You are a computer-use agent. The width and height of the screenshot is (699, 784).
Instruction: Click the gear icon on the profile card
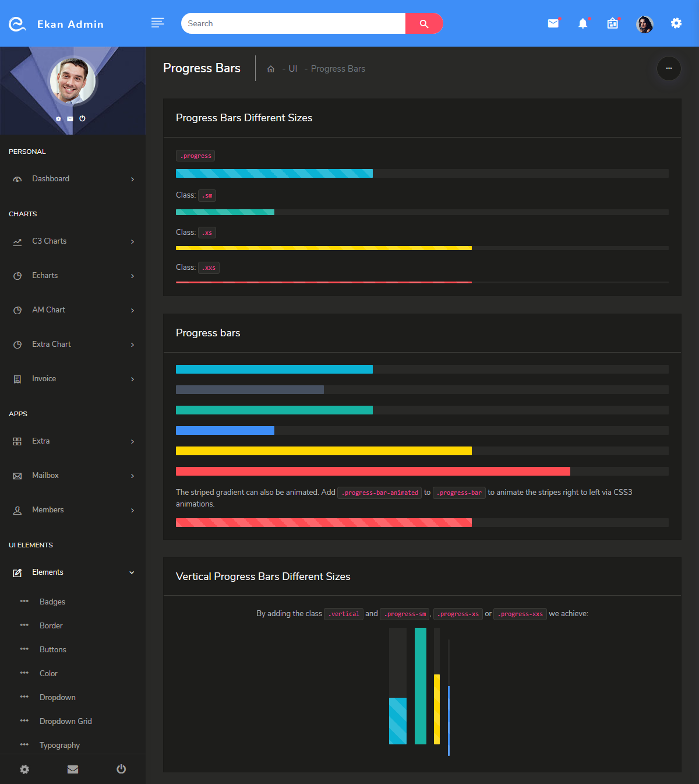click(x=58, y=118)
